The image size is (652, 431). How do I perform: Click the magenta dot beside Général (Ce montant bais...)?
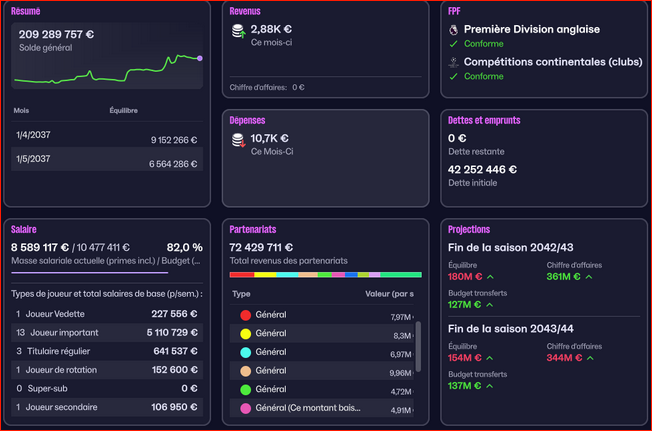pos(245,409)
